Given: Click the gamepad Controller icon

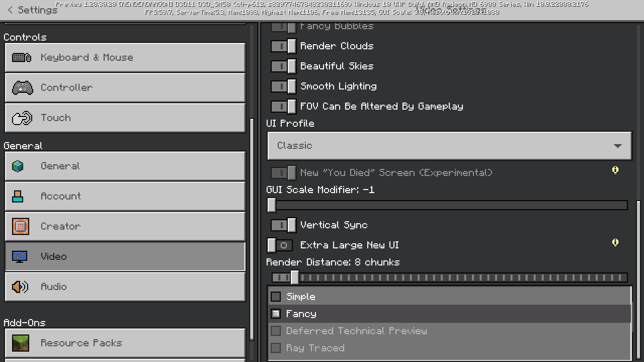Looking at the screenshot, I should pos(22,88).
